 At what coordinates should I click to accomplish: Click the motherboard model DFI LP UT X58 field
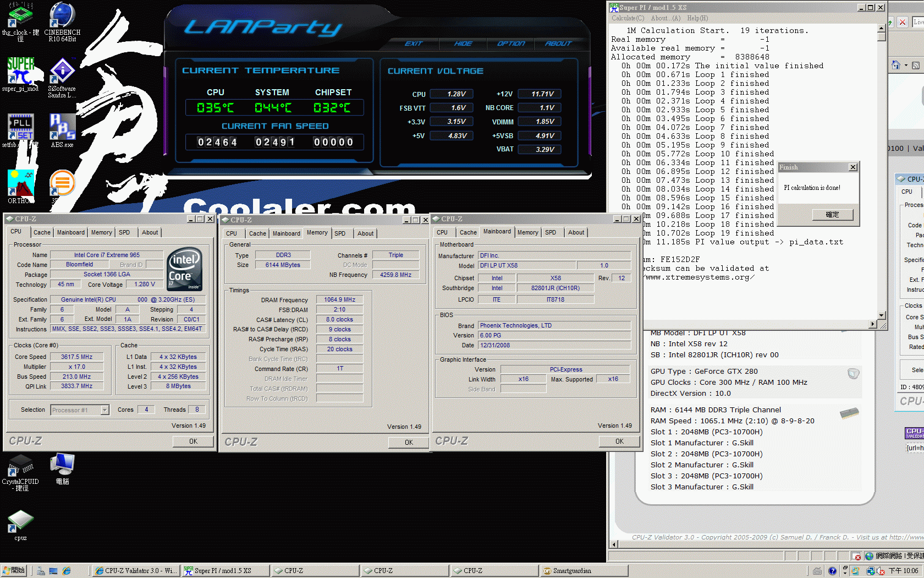[527, 265]
